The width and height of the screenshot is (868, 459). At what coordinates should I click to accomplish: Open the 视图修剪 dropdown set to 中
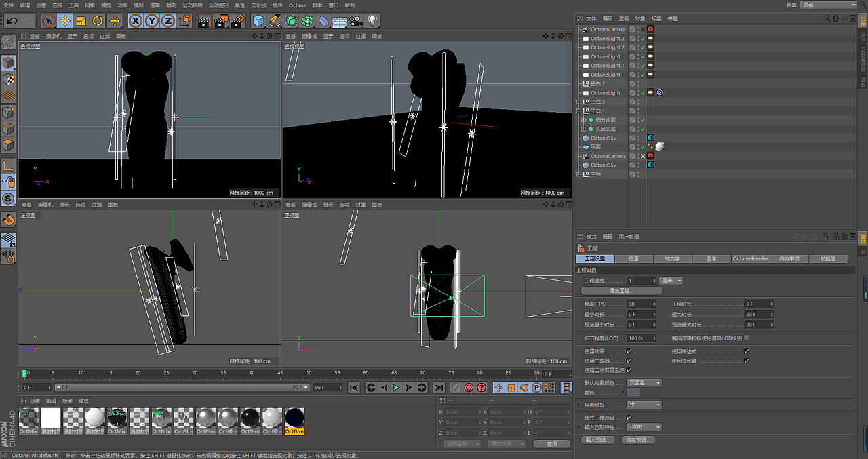(644, 405)
